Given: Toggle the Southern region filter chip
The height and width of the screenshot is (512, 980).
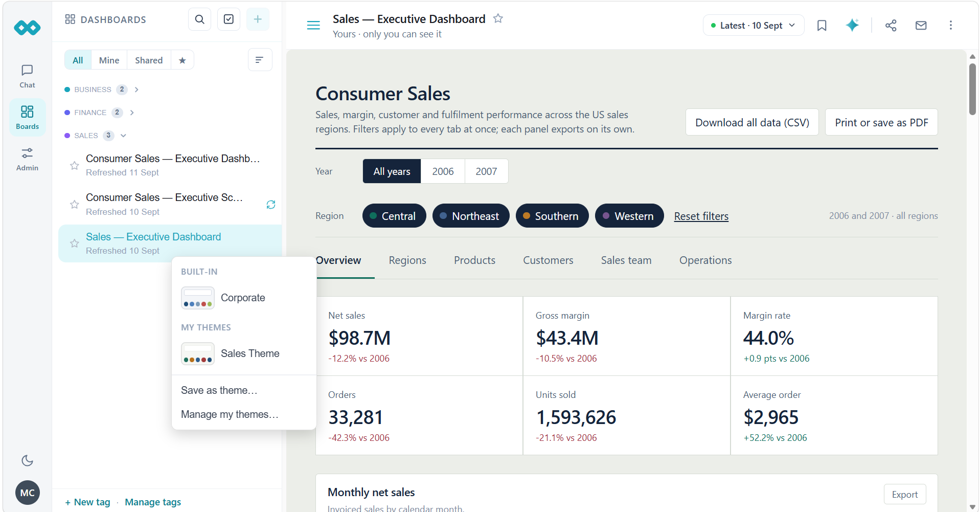Looking at the screenshot, I should click(x=552, y=216).
